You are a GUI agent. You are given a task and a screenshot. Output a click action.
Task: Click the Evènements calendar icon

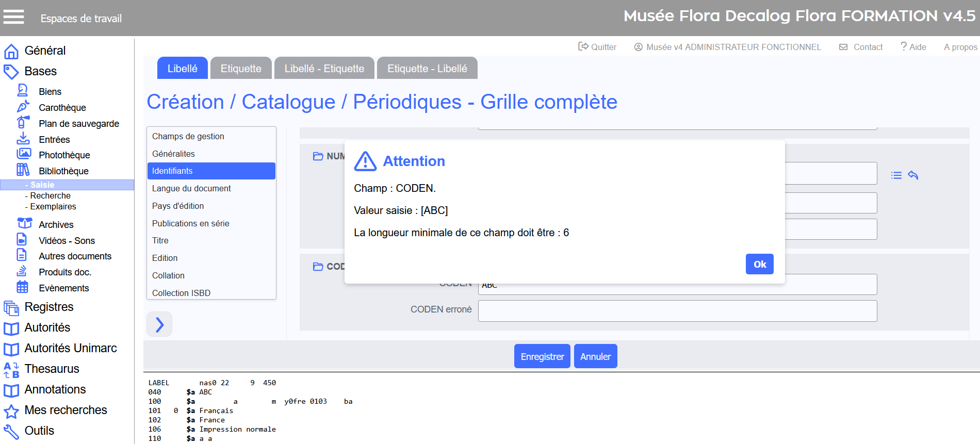tap(23, 287)
